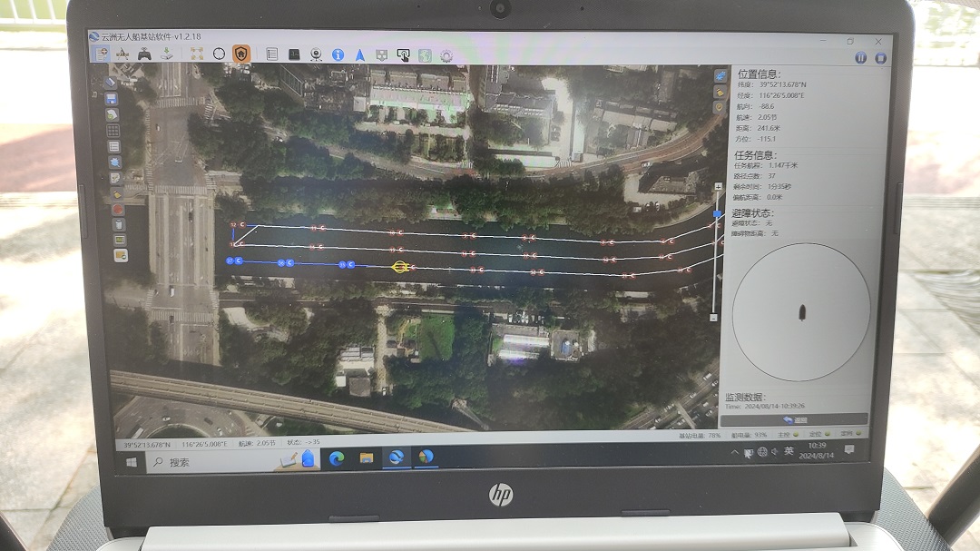
Task: Open the task list icon in toolbar
Action: pyautogui.click(x=270, y=54)
